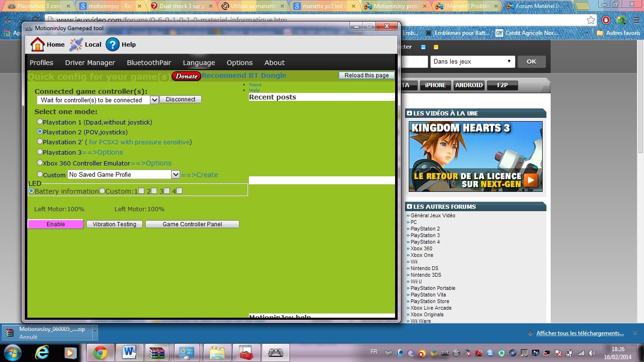The image size is (644, 362).
Task: Click the play arrow on Kingdom Hearts 3 video
Action: tap(530, 180)
